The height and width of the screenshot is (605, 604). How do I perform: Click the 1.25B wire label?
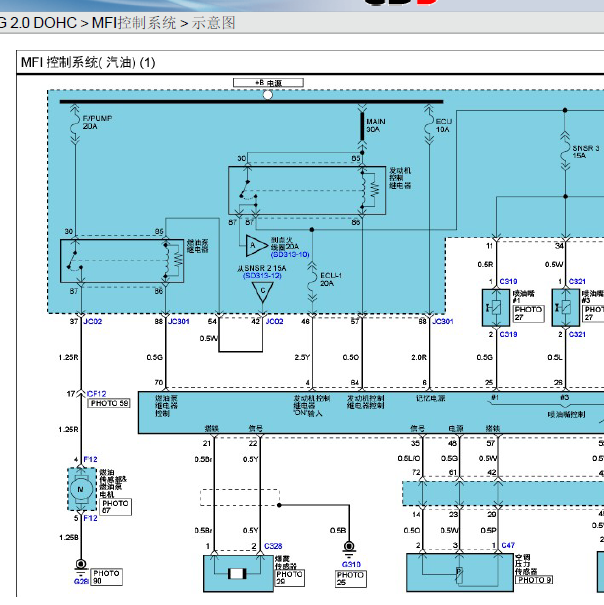click(x=69, y=537)
